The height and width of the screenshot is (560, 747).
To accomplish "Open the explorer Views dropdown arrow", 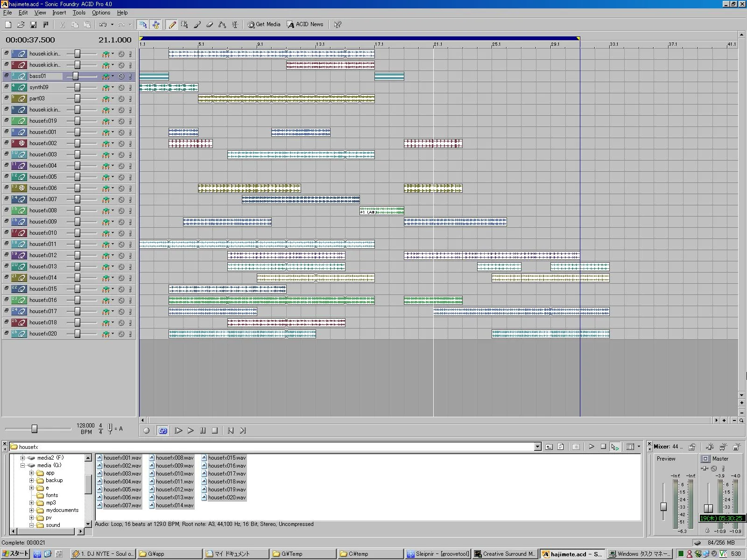I will point(639,447).
